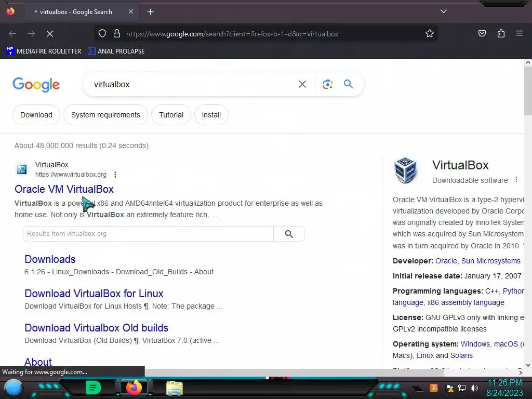
Task: Open Firefox application menu
Action: pyautogui.click(x=520, y=33)
